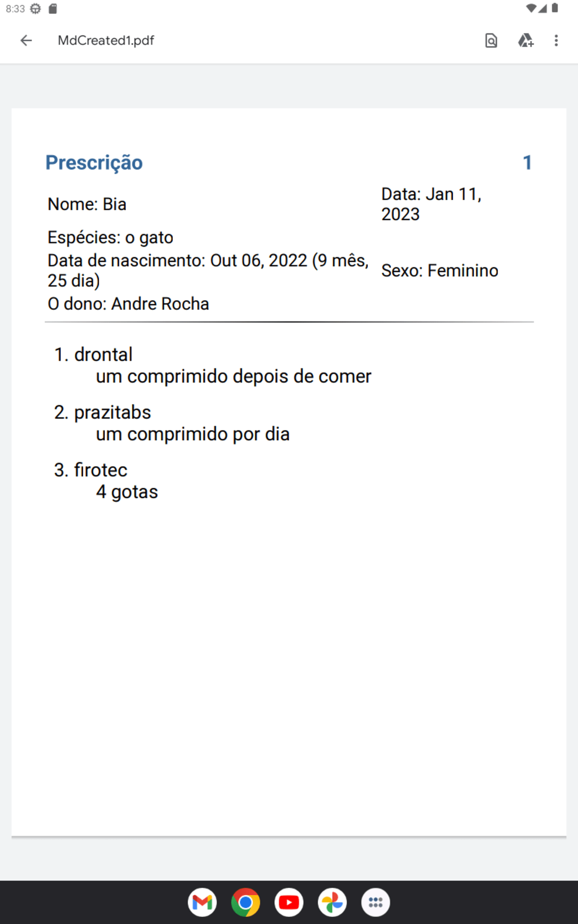The width and height of the screenshot is (578, 924).
Task: Tap the page number 1
Action: click(x=527, y=163)
